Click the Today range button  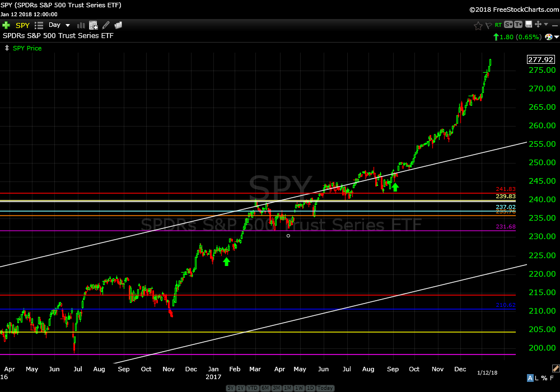point(325,388)
